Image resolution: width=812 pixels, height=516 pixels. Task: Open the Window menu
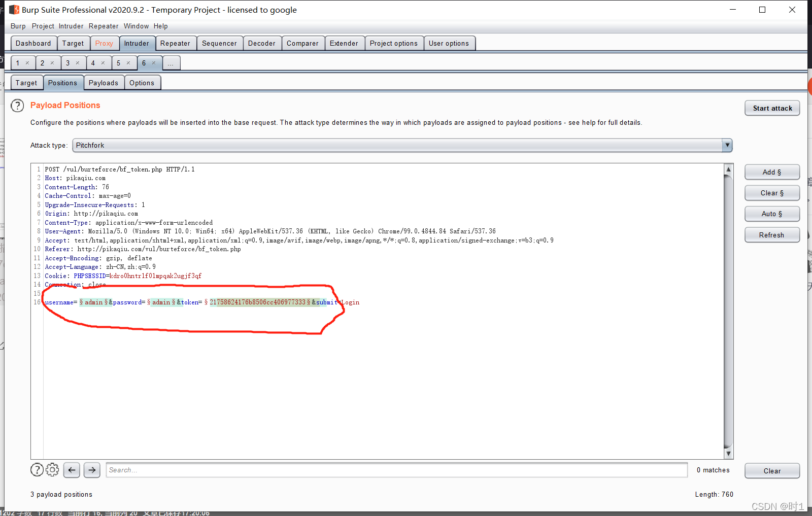[137, 26]
